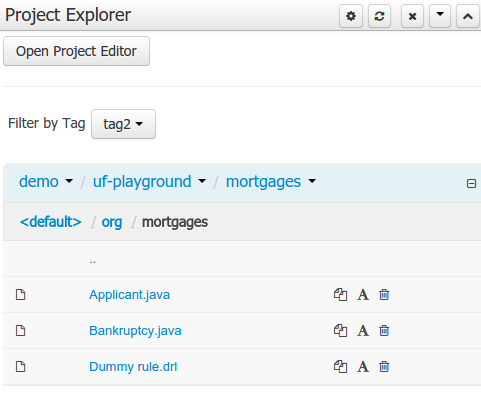Open the Project Explorer panel dropdown menu
Viewport: 481px width, 397px height.
click(440, 16)
